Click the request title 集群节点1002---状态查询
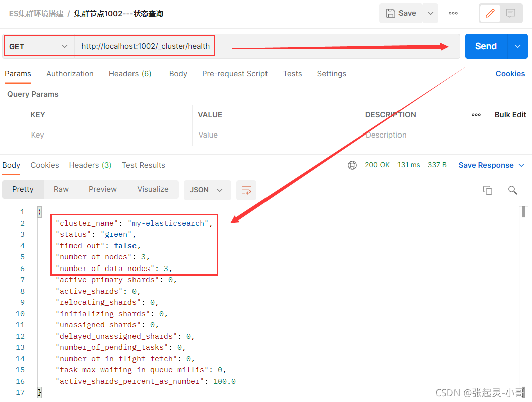Screen dimensions: 532x402 tap(118, 14)
